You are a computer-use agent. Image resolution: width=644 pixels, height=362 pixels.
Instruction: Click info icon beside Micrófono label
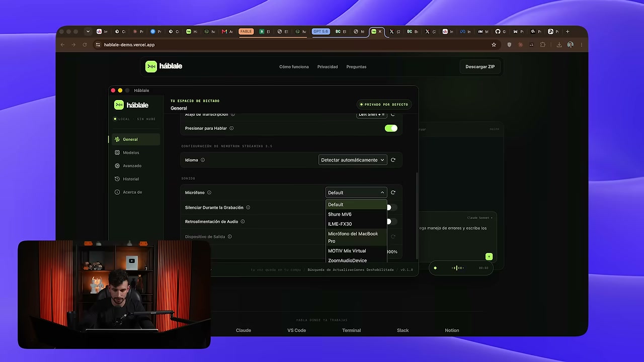click(209, 193)
